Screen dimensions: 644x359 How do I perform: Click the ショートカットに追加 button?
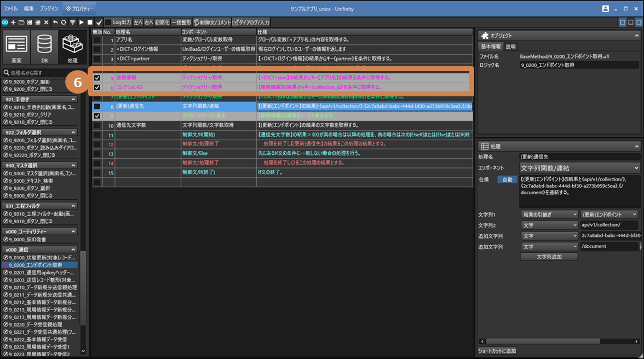[497, 351]
